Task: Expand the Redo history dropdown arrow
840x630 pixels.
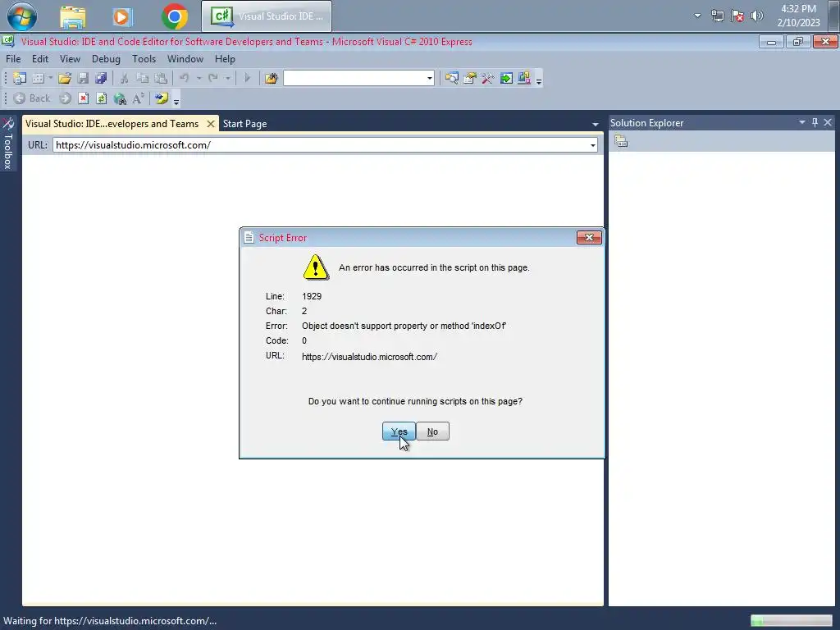Action: [228, 78]
